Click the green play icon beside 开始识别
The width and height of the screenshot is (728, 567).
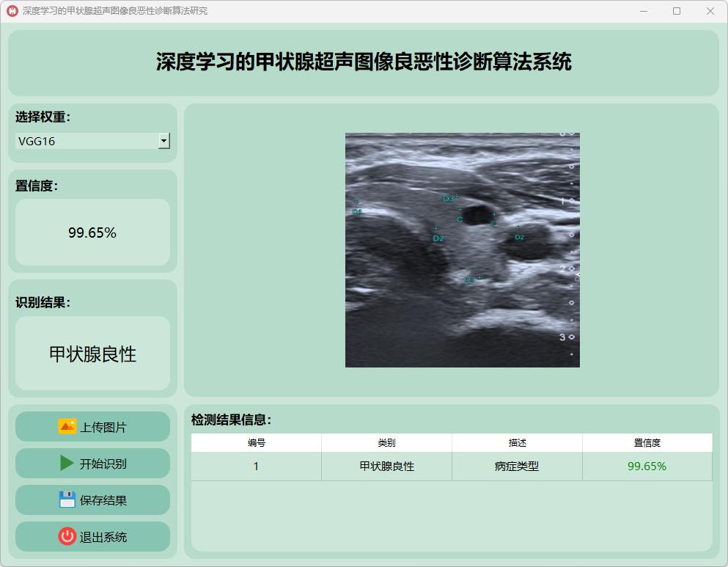(67, 463)
